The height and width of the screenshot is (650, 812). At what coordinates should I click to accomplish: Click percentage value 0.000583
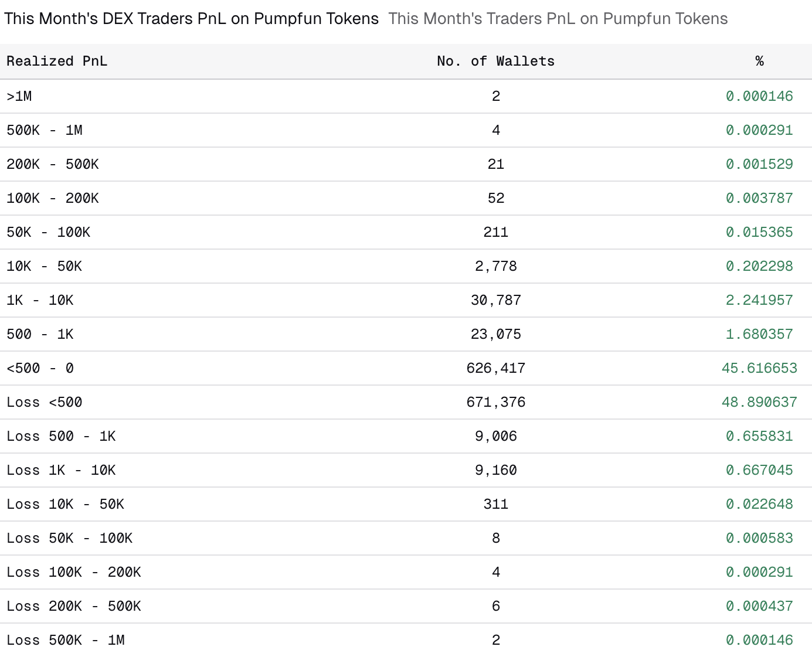(x=759, y=538)
